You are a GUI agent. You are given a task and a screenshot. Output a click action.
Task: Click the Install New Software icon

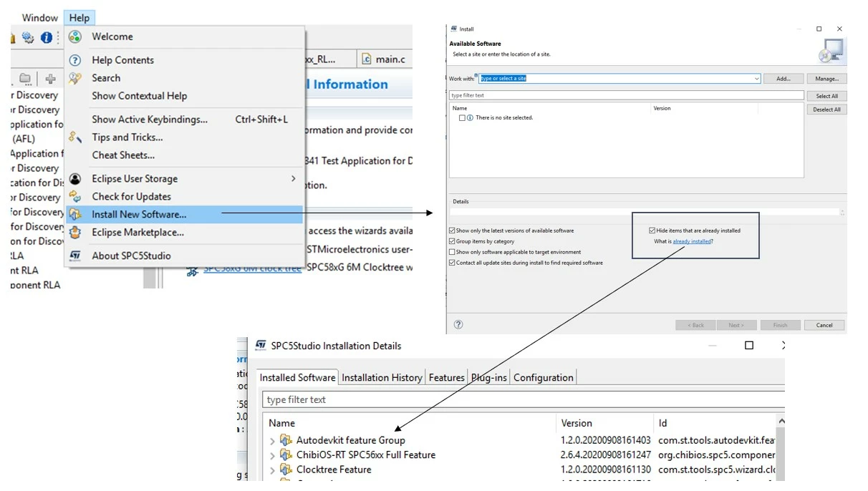tap(75, 215)
